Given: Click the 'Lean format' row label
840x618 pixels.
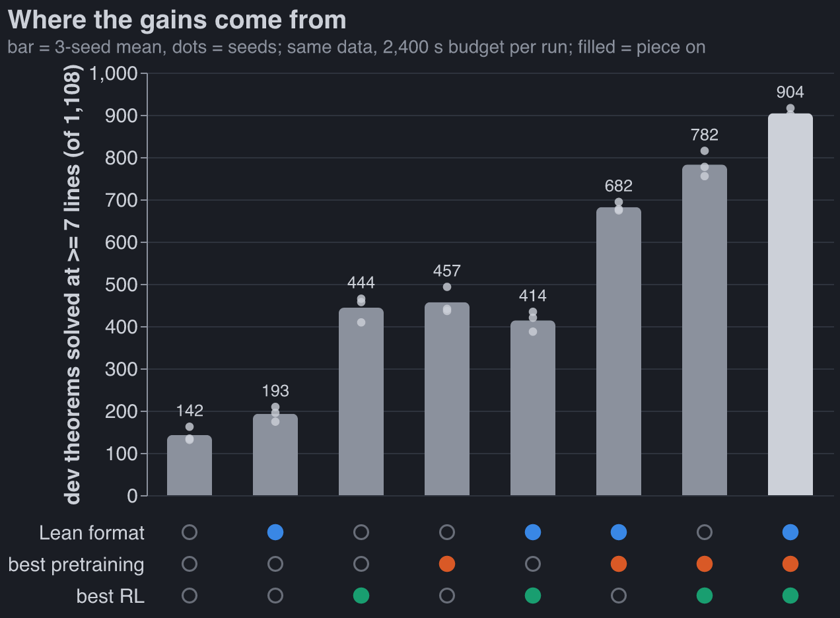Looking at the screenshot, I should pos(92,533).
